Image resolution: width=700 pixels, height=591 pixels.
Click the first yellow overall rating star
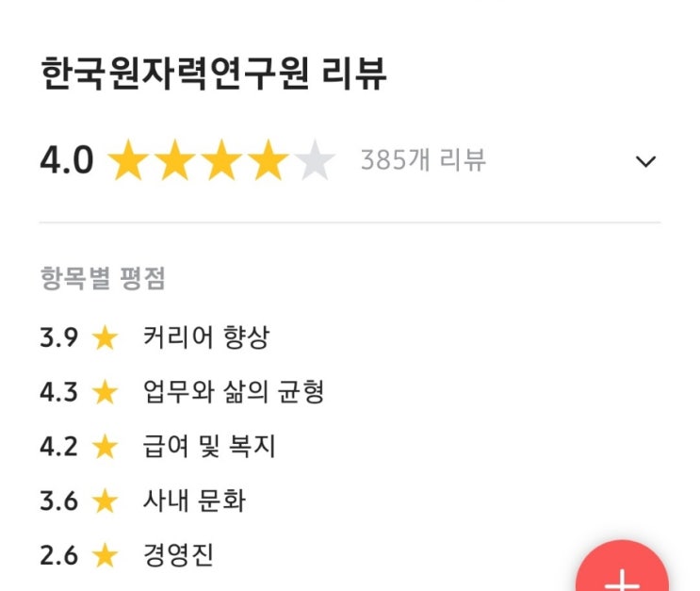pyautogui.click(x=128, y=161)
